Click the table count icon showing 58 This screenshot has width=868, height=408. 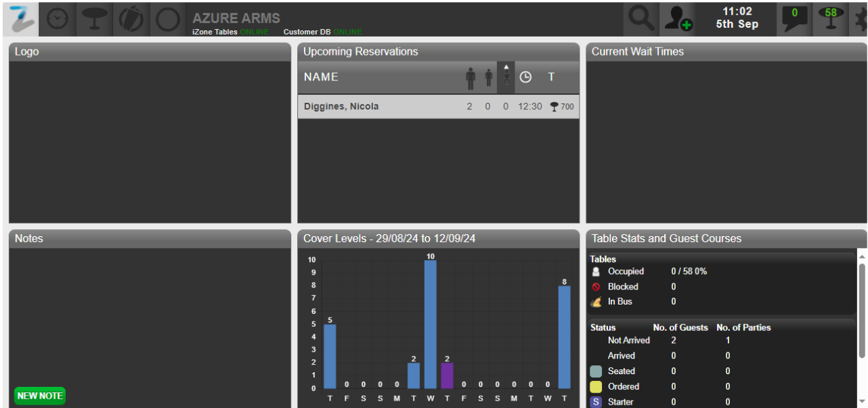830,19
